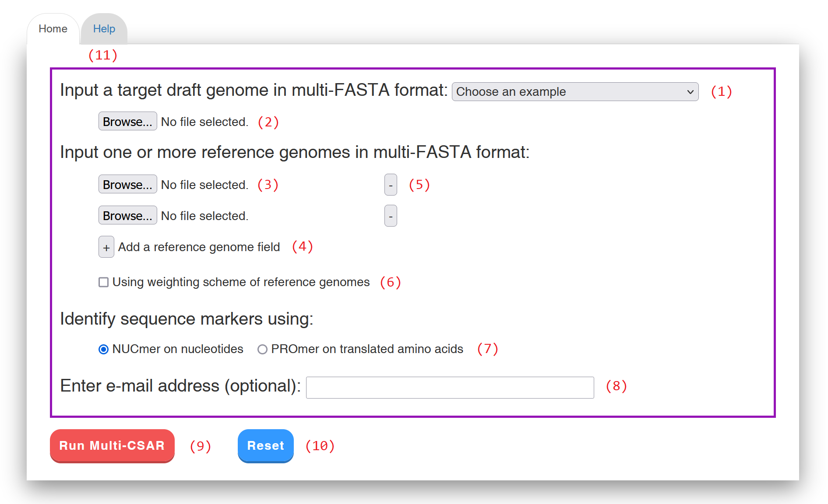Click the 'Add a reference genome field' label
This screenshot has width=828, height=504.
click(x=199, y=247)
